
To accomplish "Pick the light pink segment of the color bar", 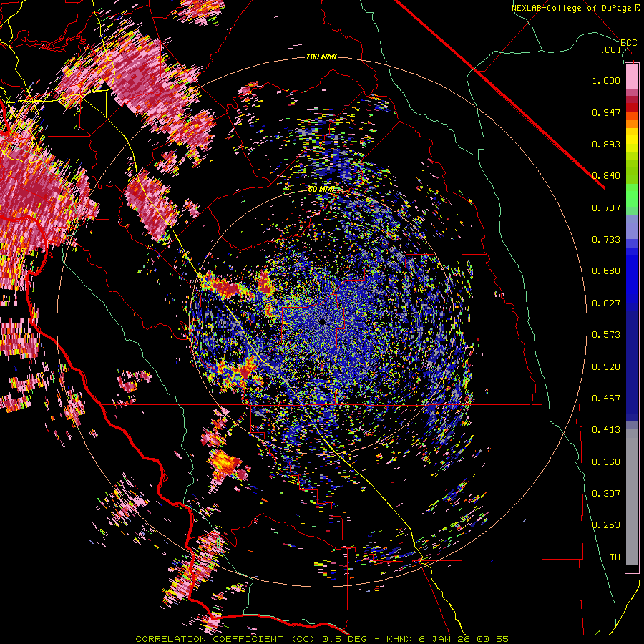I will click(632, 77).
